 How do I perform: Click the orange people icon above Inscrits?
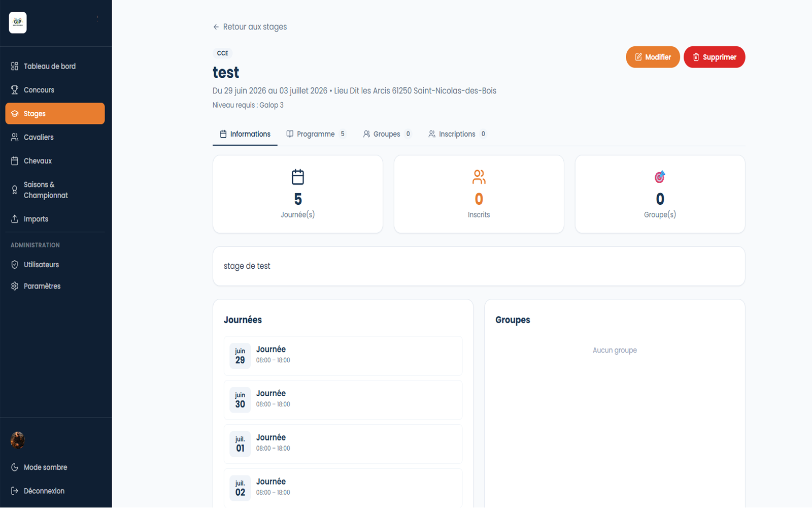[479, 177]
